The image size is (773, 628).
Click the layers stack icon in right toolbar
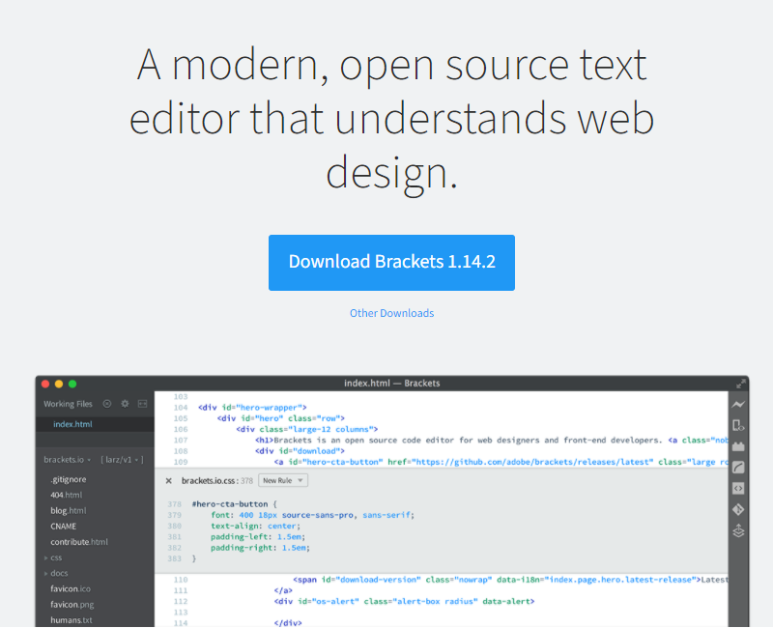(x=738, y=531)
